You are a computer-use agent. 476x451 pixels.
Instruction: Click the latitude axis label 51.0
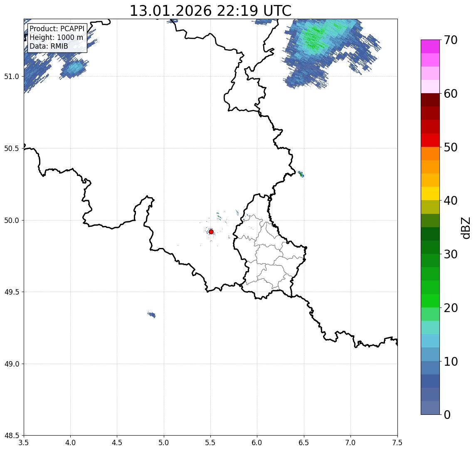coord(11,77)
